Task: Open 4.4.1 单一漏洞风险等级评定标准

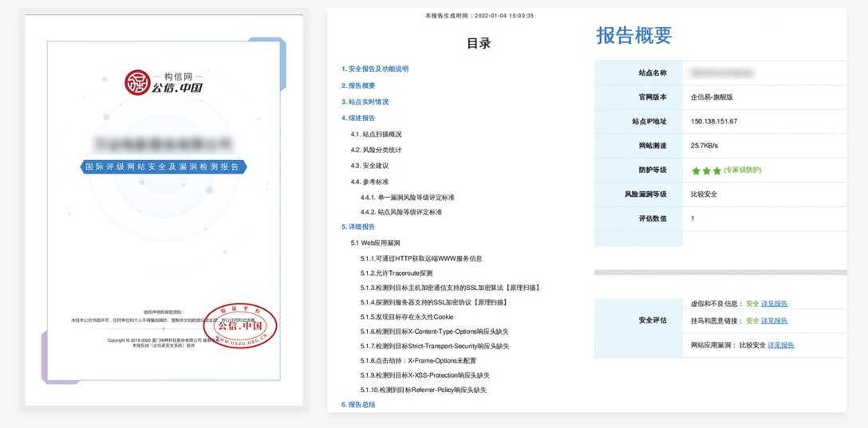Action: (x=407, y=197)
